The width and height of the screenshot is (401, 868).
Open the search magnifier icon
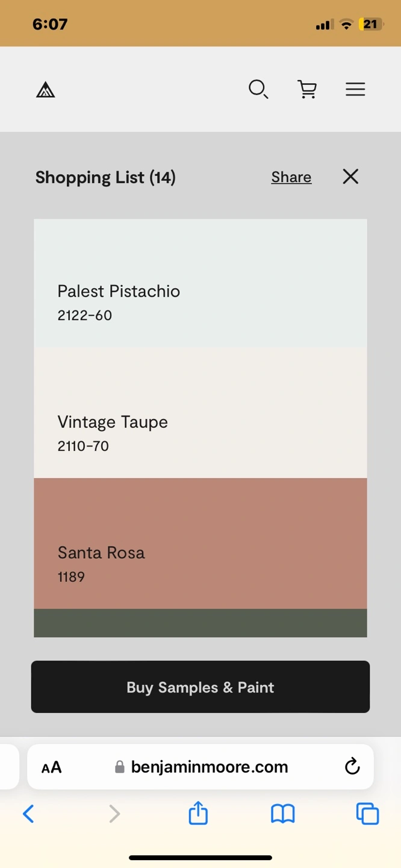258,89
